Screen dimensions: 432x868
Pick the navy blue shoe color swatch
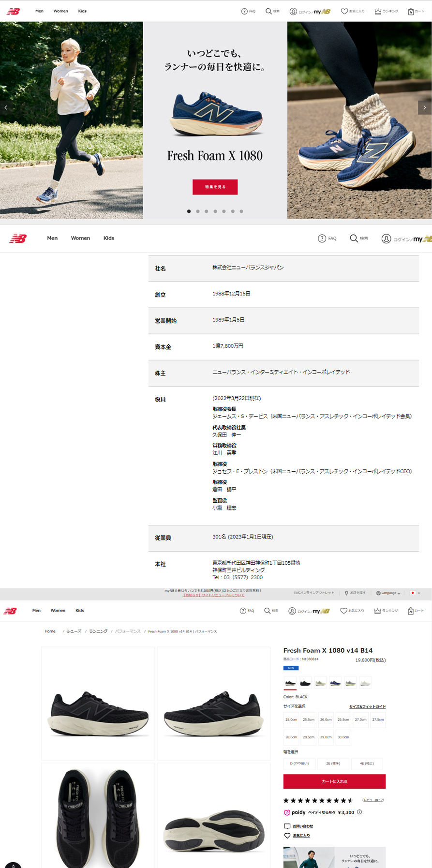pyautogui.click(x=335, y=683)
